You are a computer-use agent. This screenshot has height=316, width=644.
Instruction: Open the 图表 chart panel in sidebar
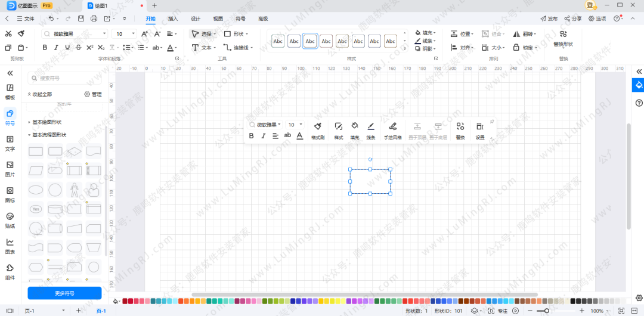click(x=10, y=245)
